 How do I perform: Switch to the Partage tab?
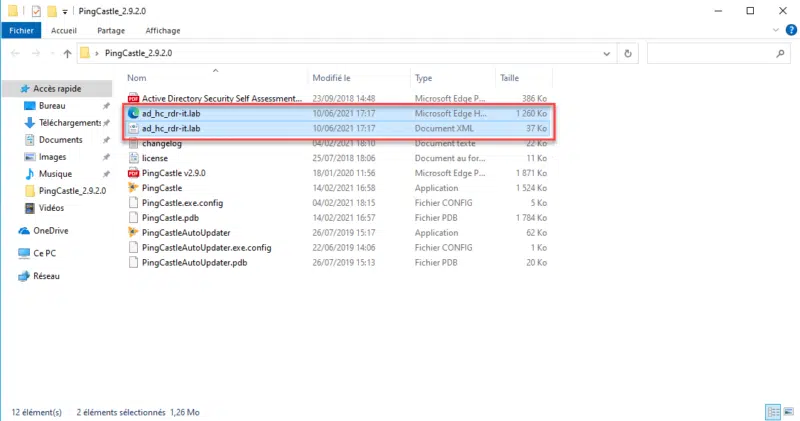coord(111,31)
